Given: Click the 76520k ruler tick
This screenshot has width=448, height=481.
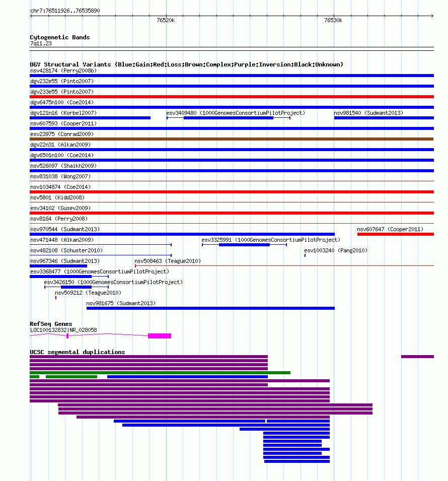Looking at the screenshot, I should [x=166, y=20].
